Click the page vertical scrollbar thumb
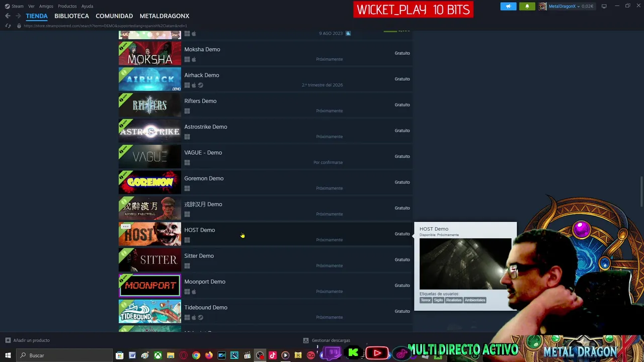 [641, 192]
